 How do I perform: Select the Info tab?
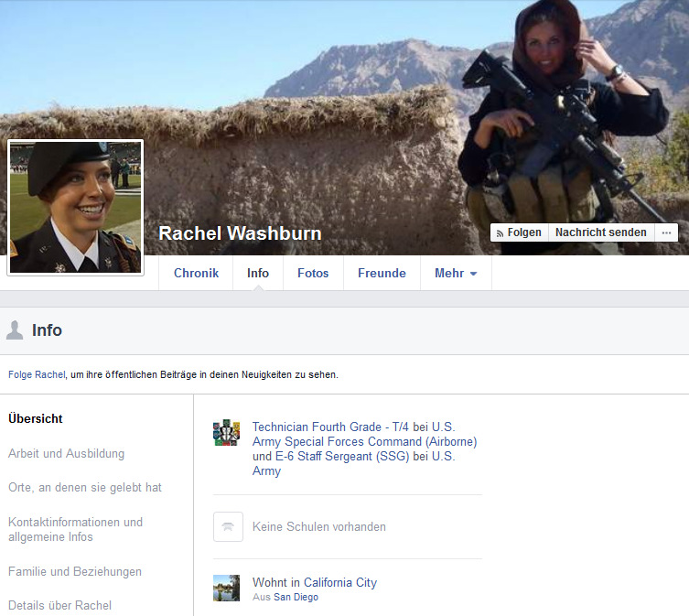pyautogui.click(x=258, y=273)
